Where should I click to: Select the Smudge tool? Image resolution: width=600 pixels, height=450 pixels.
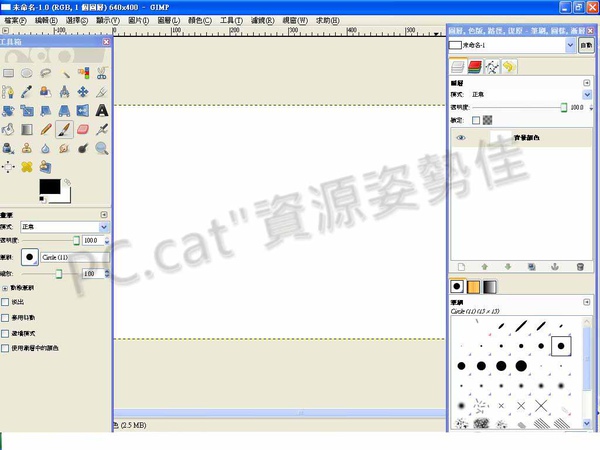click(x=64, y=148)
